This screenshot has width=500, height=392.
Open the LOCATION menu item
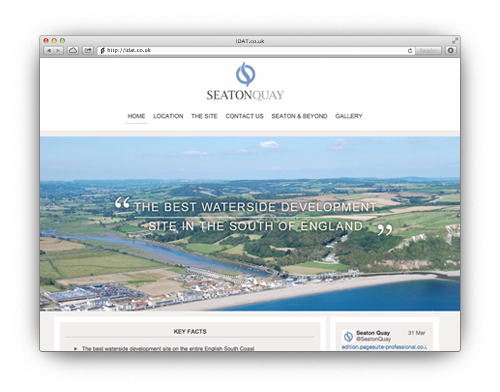click(x=168, y=116)
